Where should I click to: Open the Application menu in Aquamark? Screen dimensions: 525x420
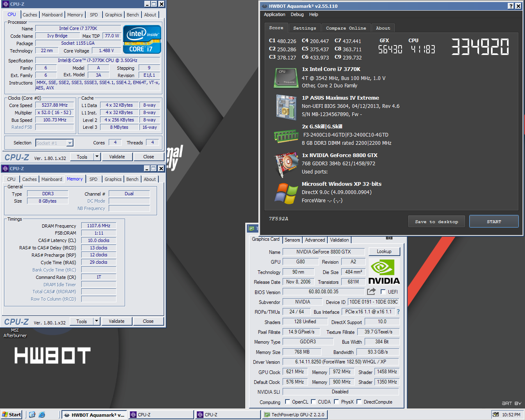tap(274, 14)
